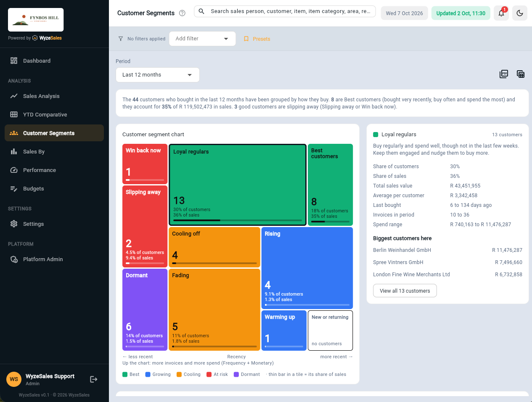Open YTD Comparative page
This screenshot has height=402, width=532.
54,114
